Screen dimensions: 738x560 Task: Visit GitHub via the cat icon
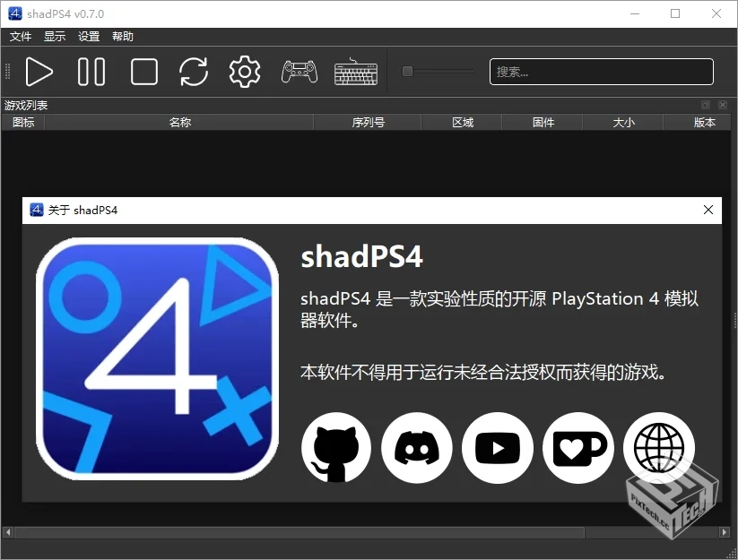[336, 448]
